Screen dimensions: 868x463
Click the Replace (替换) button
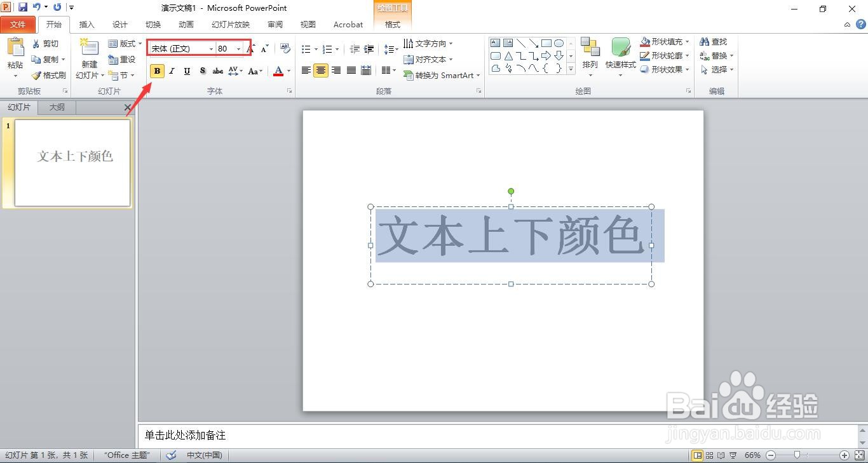[x=717, y=55]
